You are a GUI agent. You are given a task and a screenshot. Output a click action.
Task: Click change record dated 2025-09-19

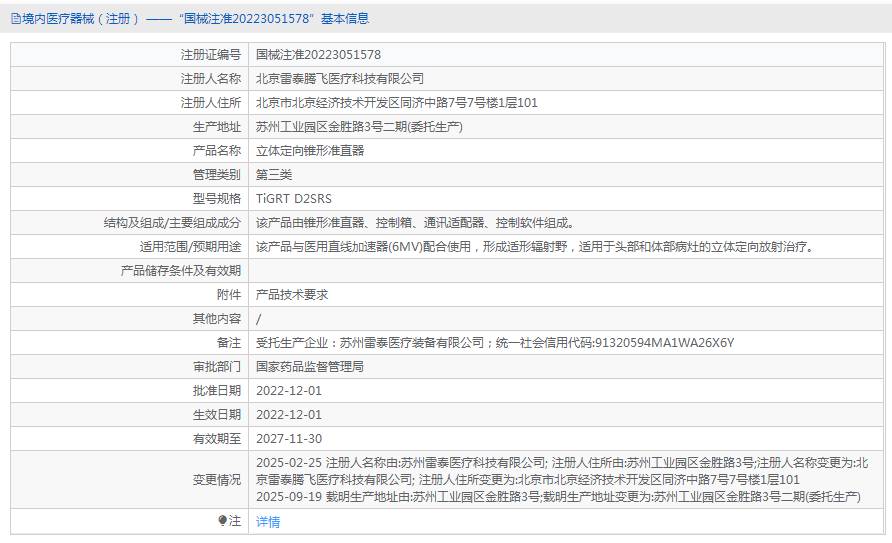[558, 496]
